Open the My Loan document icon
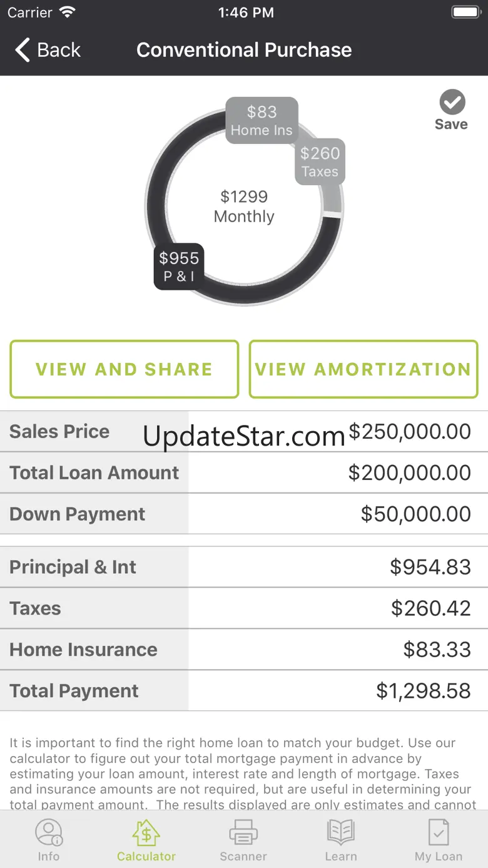 [439, 833]
